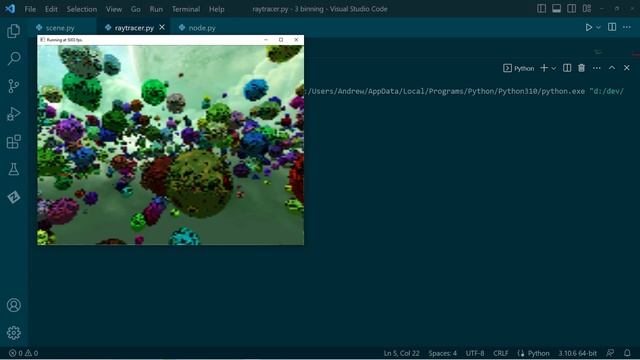Minimize the raytracer render window
Screen dimensions: 640x360
266,40
